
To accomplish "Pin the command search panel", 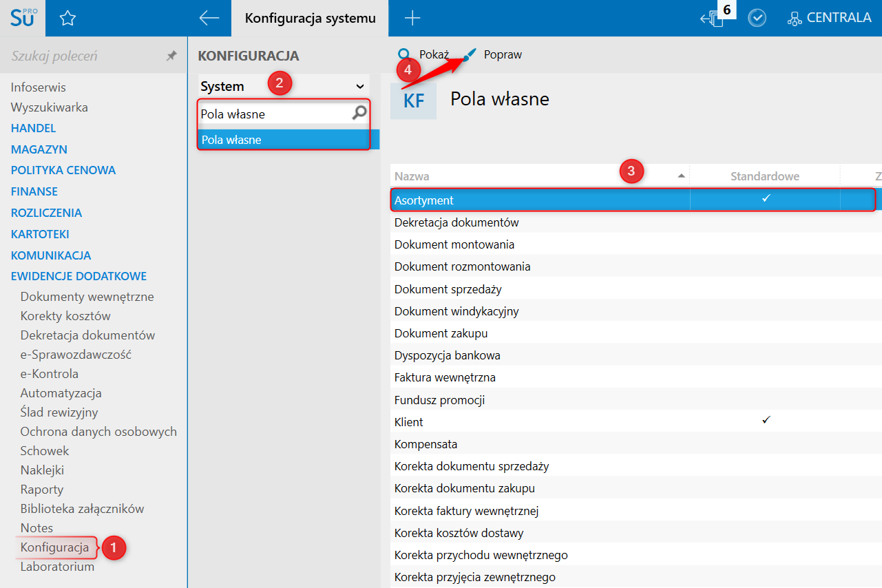I will click(171, 56).
